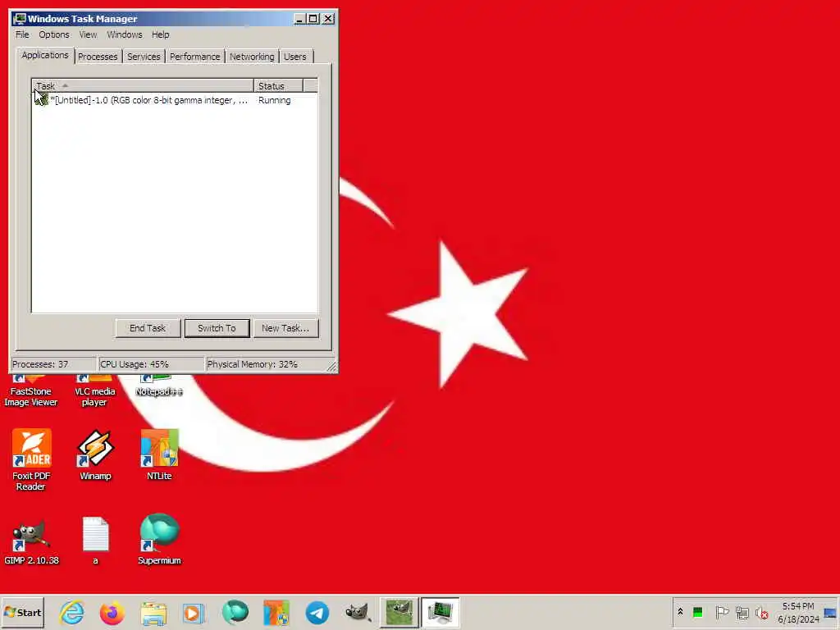Open Windows Explorer from the taskbar
Screen dimensions: 840x630
tap(153, 613)
